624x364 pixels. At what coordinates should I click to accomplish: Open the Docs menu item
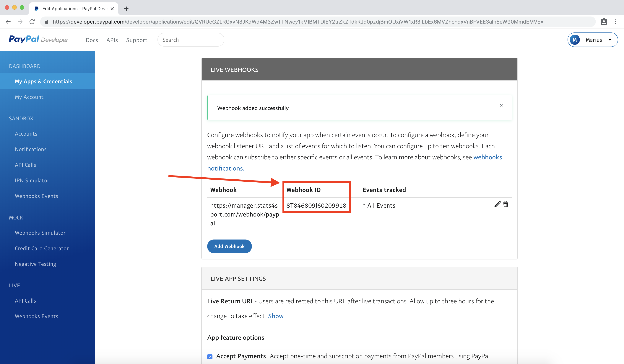click(x=92, y=40)
